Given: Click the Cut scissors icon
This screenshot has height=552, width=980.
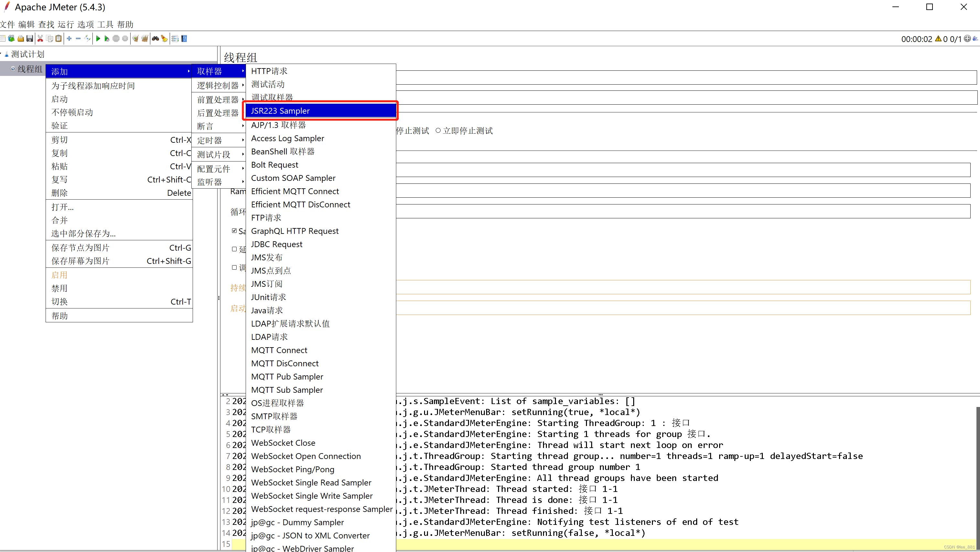Looking at the screenshot, I should tap(40, 38).
